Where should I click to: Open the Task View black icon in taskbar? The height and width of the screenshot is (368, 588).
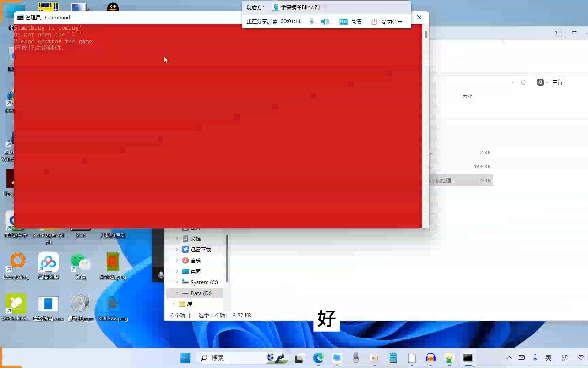299,358
